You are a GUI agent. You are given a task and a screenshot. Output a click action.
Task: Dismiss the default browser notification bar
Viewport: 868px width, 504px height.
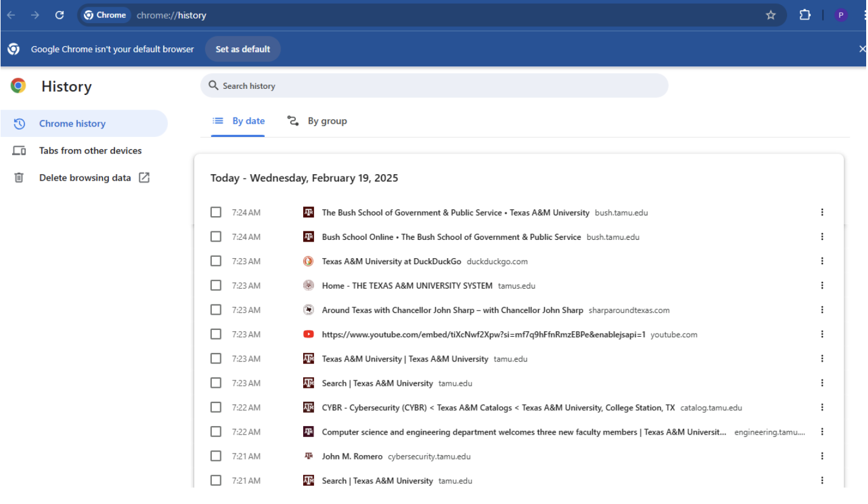[x=861, y=49]
